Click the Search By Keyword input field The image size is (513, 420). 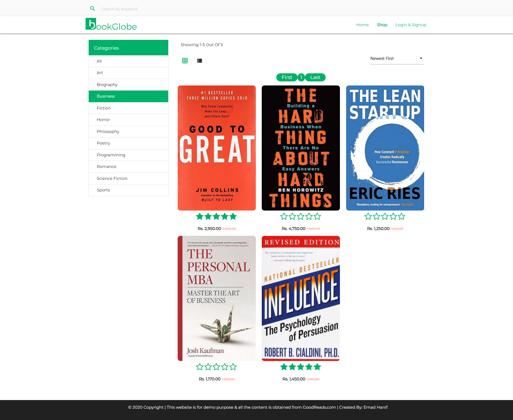coord(162,9)
